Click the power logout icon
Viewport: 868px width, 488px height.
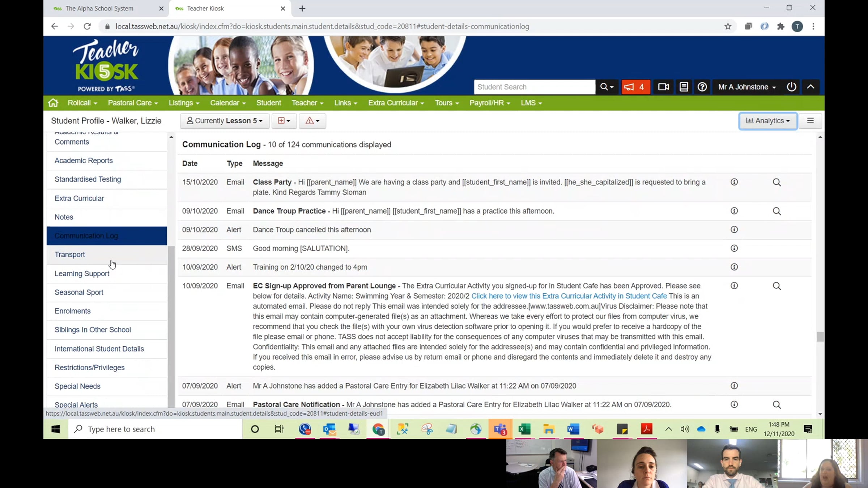791,87
